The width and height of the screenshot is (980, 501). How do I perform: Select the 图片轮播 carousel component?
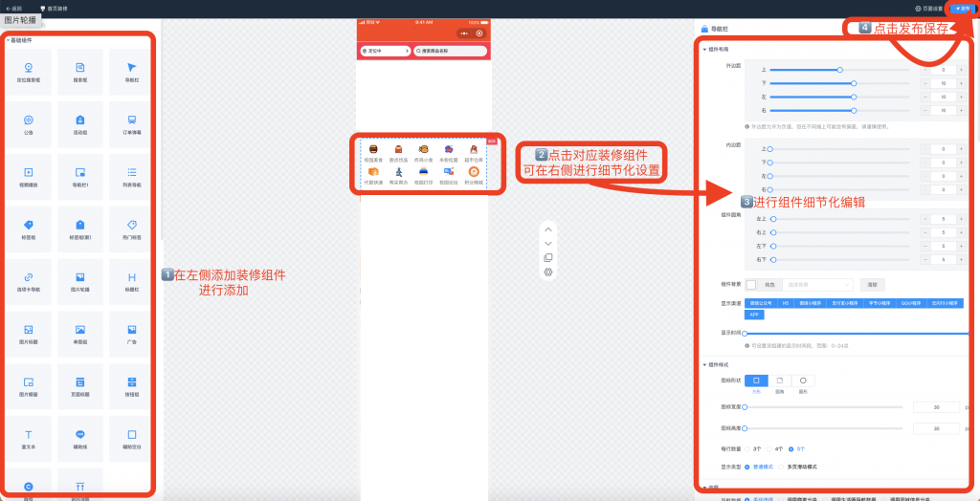pyautogui.click(x=80, y=278)
